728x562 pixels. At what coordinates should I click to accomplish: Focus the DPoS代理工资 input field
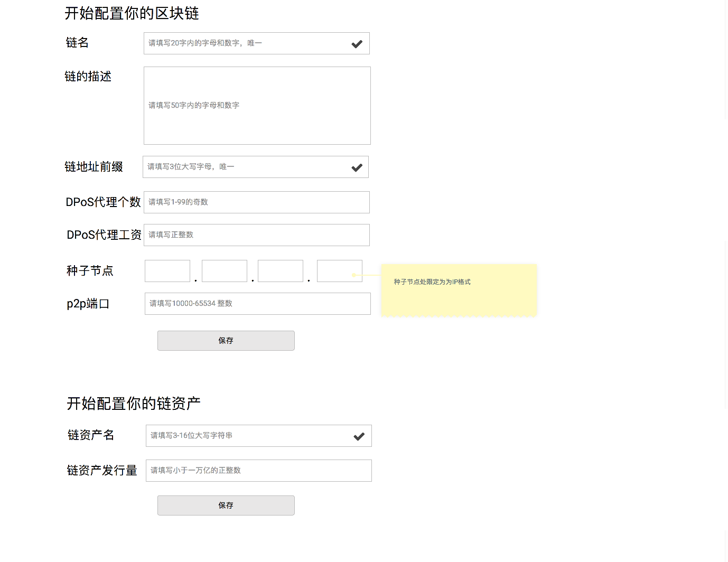click(x=257, y=235)
